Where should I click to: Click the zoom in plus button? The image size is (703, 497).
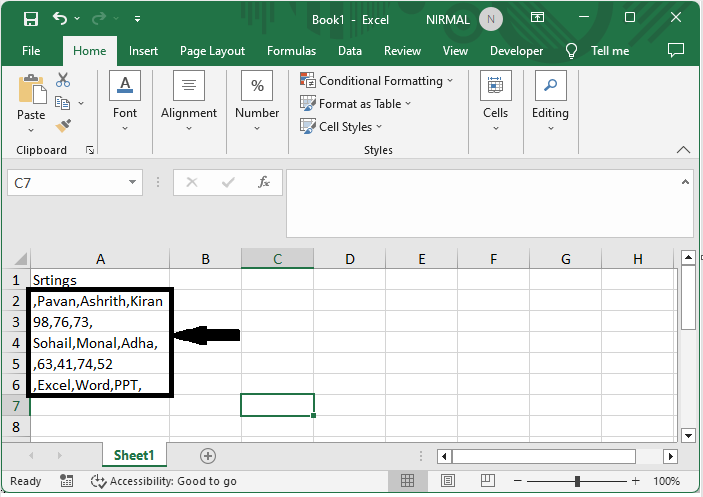pyautogui.click(x=635, y=481)
